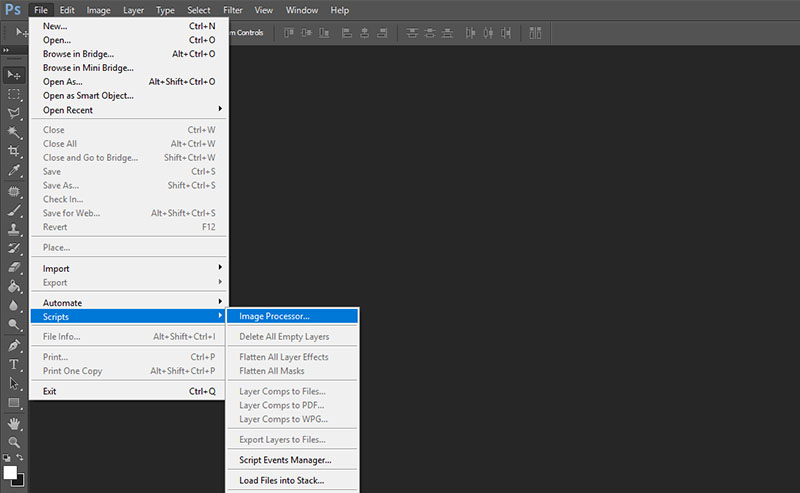Pick the Lasso tool

coord(14,113)
